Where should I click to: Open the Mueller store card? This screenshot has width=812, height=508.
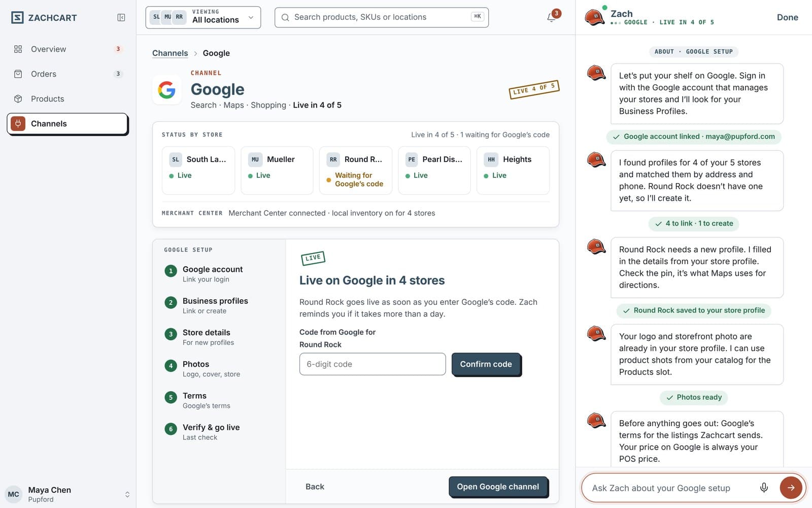pos(277,171)
